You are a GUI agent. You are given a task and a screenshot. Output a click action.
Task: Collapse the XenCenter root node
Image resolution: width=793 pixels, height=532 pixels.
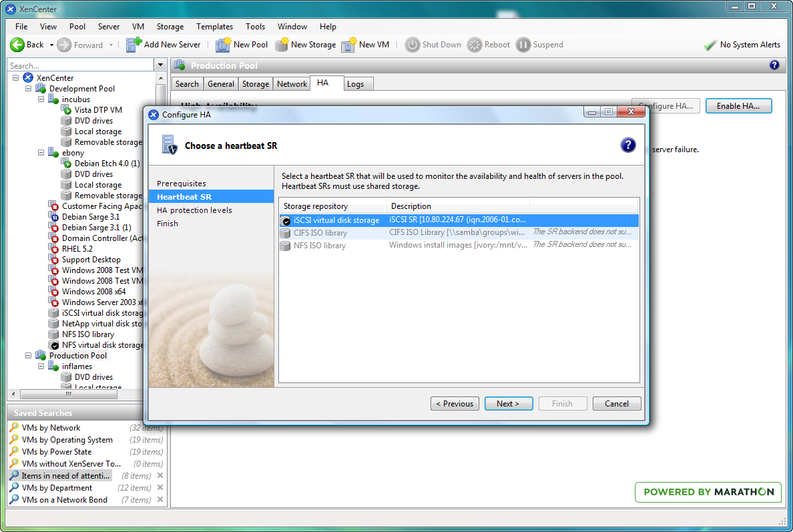tap(15, 78)
